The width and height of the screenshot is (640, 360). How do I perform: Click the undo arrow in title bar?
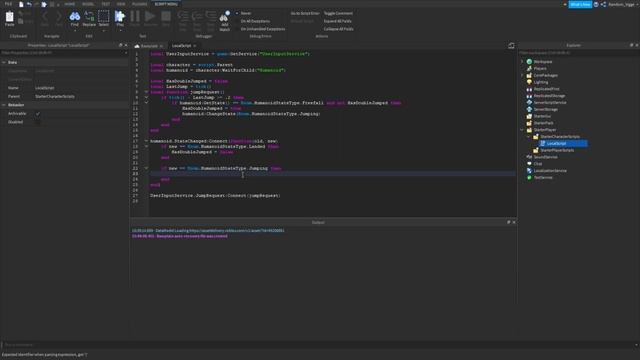[x=29, y=4]
